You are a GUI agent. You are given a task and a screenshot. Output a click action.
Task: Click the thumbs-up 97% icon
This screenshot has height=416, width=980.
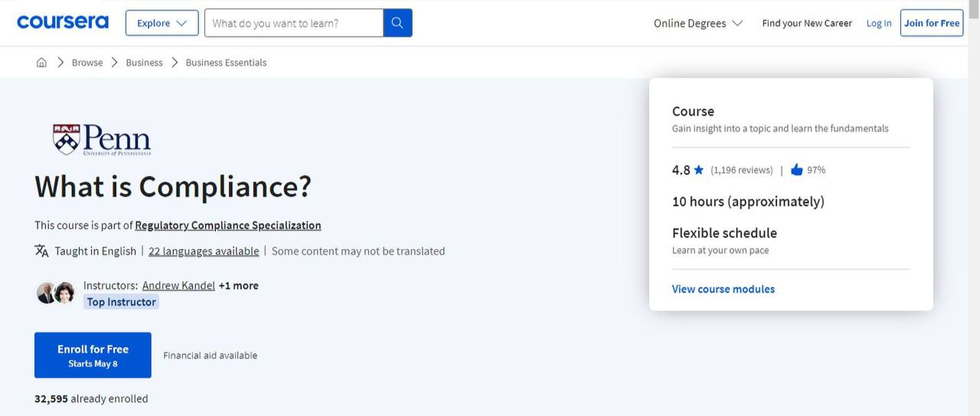pyautogui.click(x=796, y=169)
